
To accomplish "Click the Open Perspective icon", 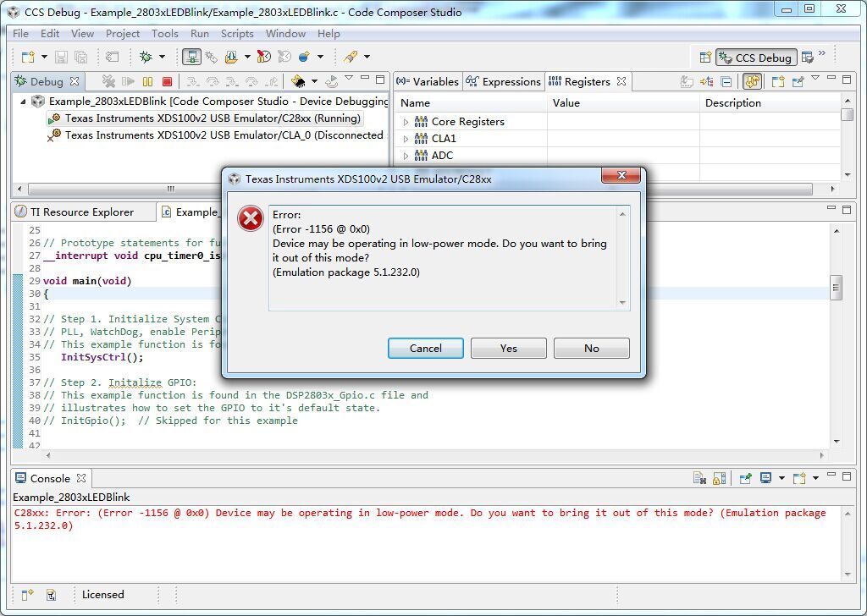I will 705,58.
